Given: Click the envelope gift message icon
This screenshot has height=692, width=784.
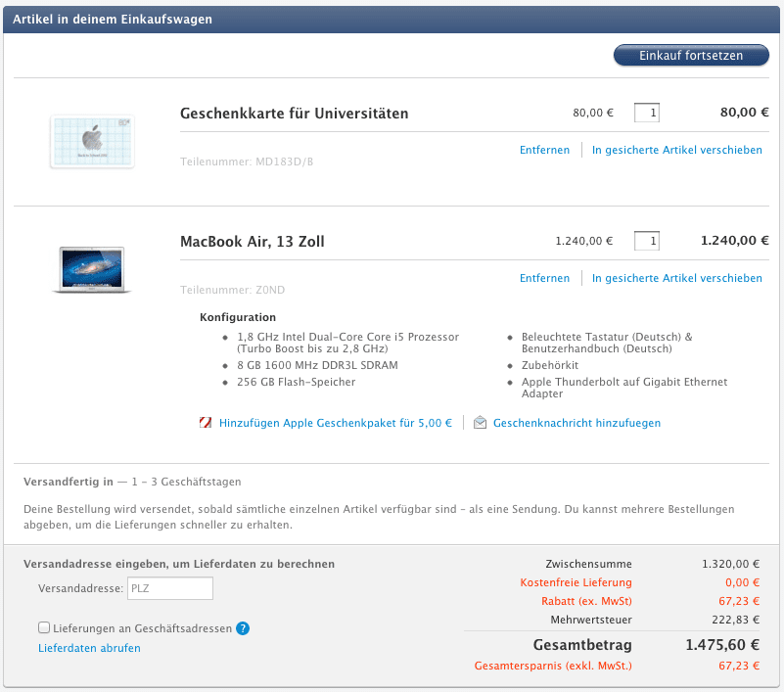Looking at the screenshot, I should 480,423.
